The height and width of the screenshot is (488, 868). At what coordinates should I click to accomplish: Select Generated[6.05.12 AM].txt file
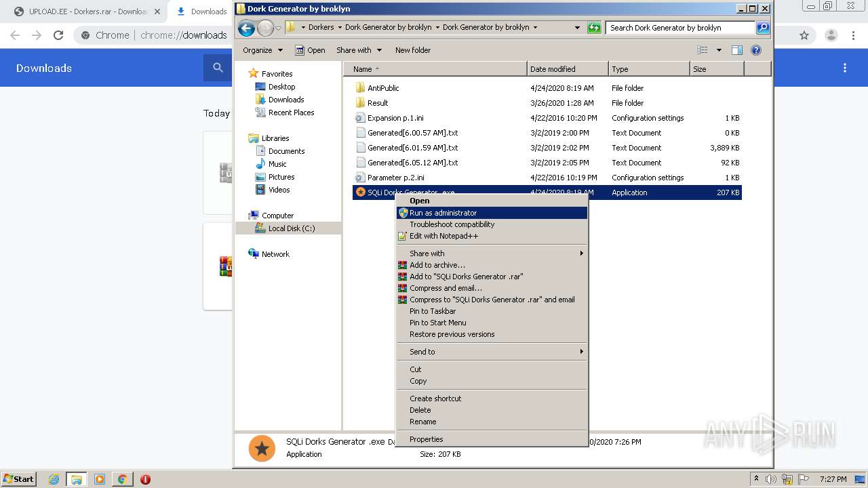coord(412,163)
